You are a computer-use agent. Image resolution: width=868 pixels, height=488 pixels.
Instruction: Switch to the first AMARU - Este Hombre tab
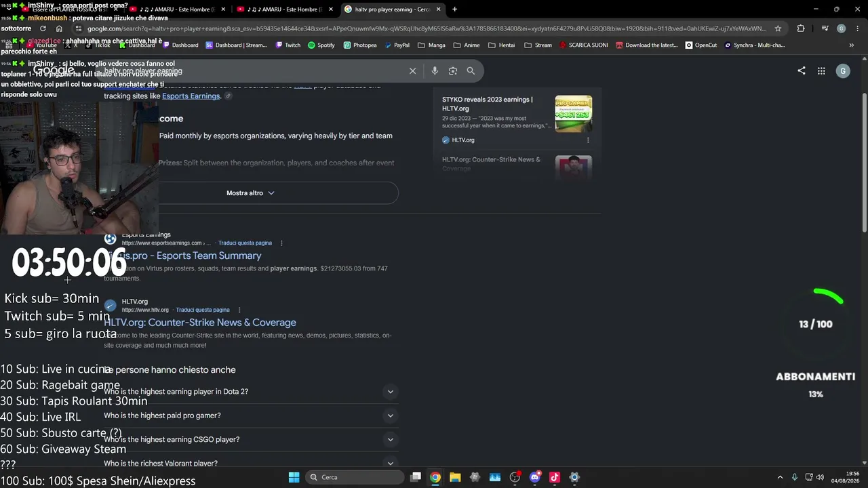point(176,9)
